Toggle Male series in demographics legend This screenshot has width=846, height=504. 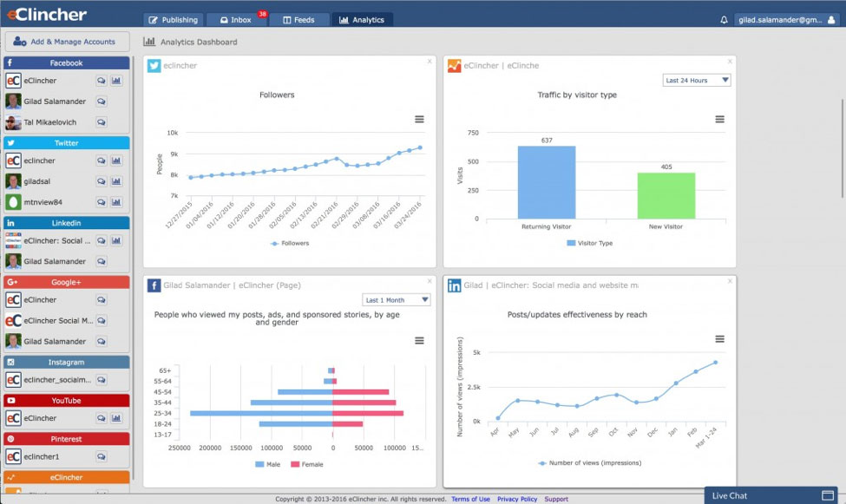click(x=266, y=464)
